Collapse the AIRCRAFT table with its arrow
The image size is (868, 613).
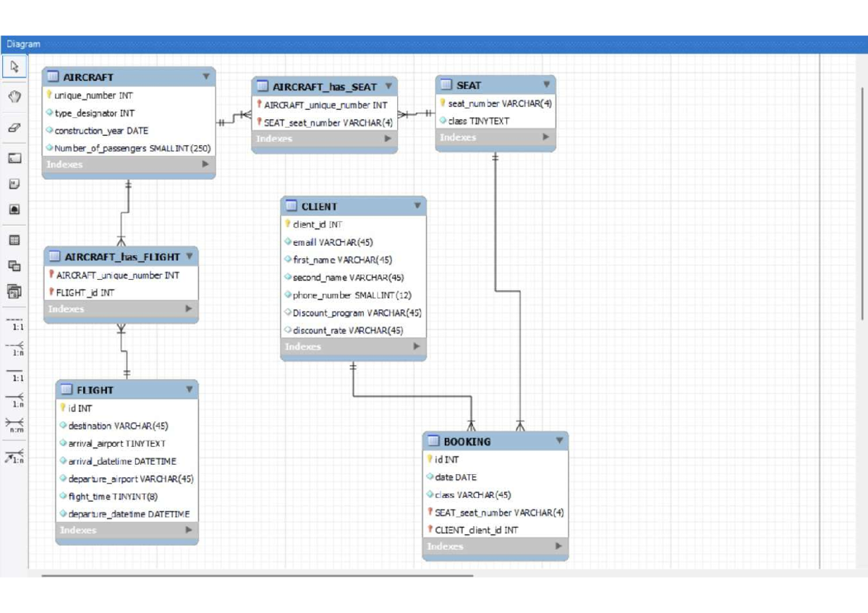(205, 76)
